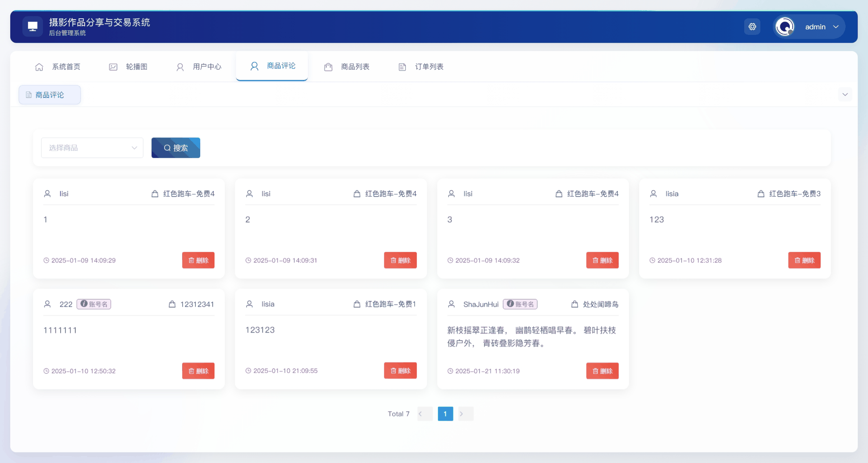Screen dimensions: 868x463
Task: Open the 选择商品 dropdown
Action: click(92, 148)
